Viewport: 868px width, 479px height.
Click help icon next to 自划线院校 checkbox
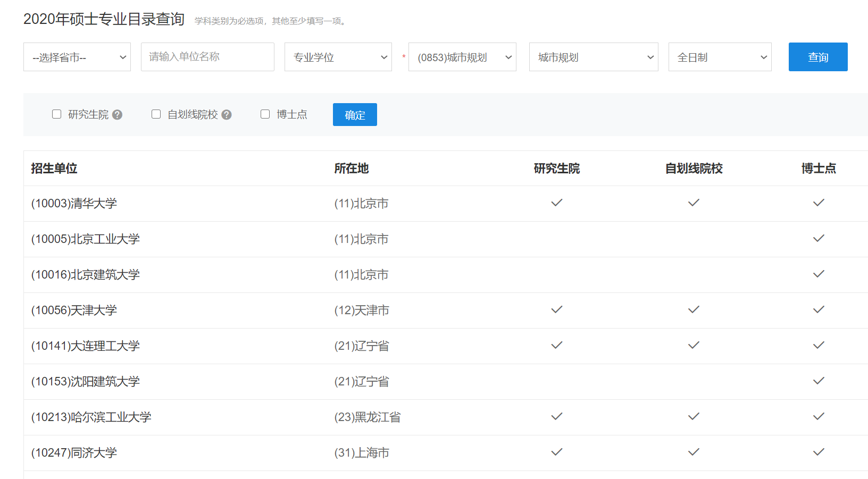(227, 115)
